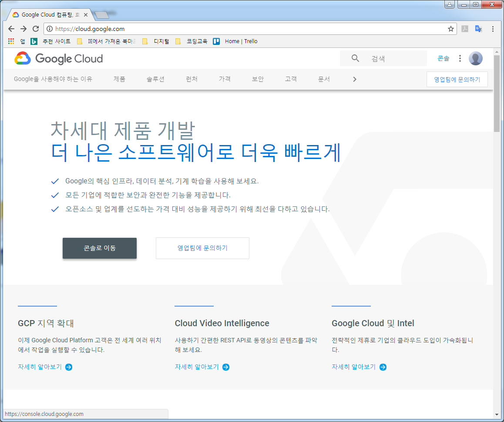Expand more navigation items with the chevron
Viewport: 504px width, 422px height.
tap(355, 79)
